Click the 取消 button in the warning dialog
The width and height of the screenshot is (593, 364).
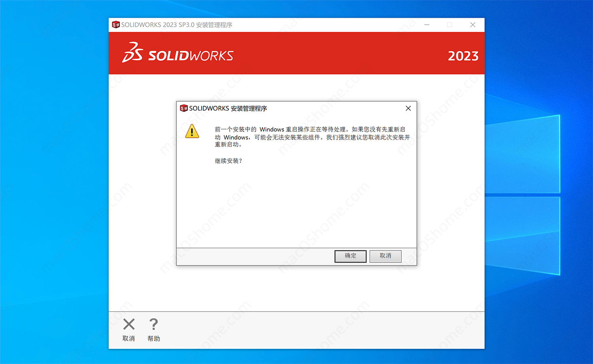click(x=385, y=256)
